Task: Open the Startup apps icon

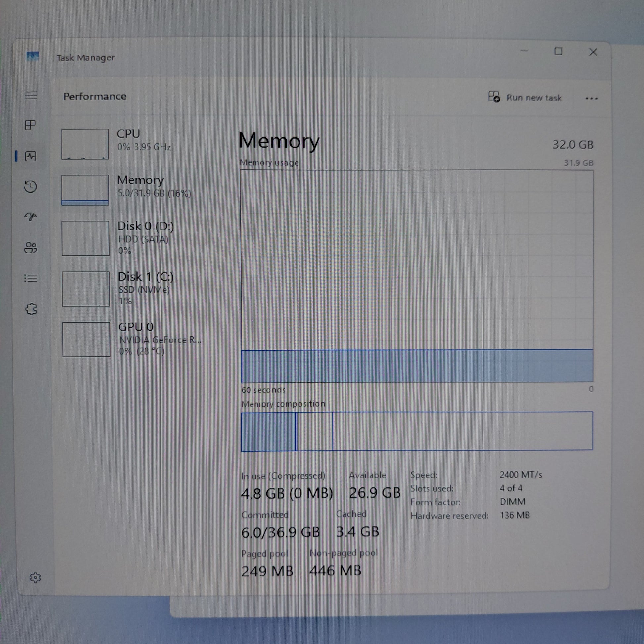Action: pos(31,217)
